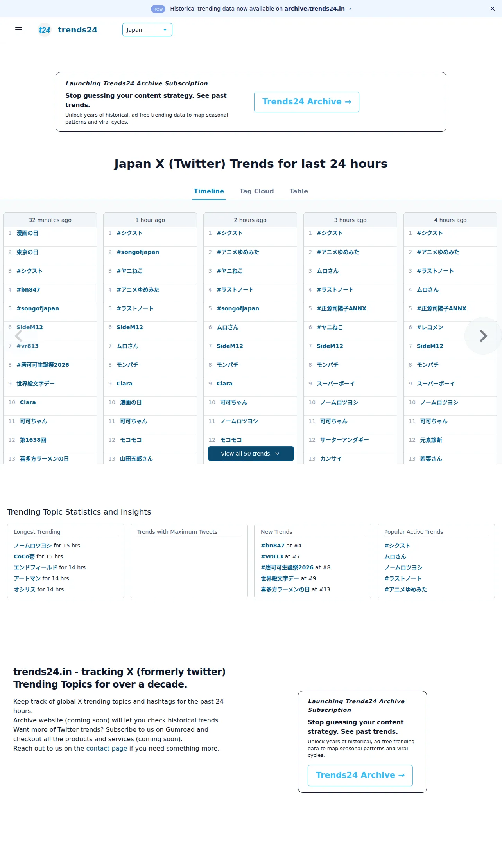Open #ラストノート in Popular Active Trends
Screen dimensions: 502x868
[x=403, y=578]
